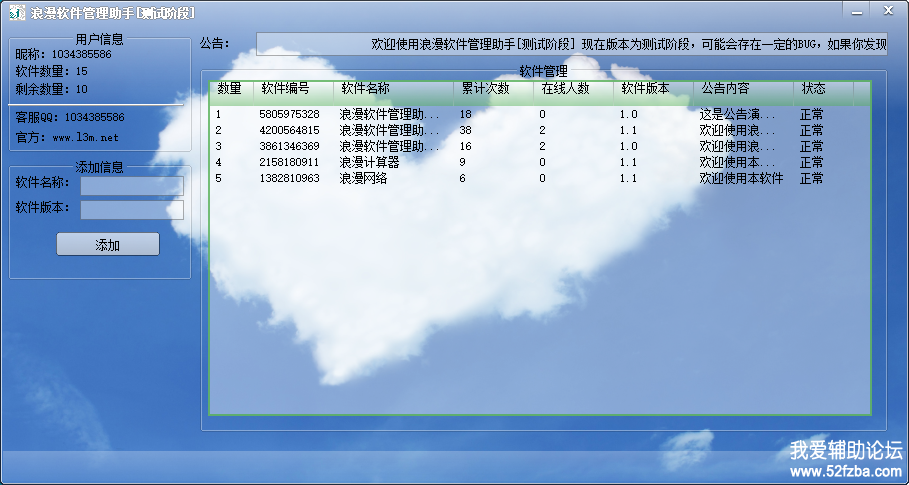Sort by the 数量 column header

tap(230, 89)
